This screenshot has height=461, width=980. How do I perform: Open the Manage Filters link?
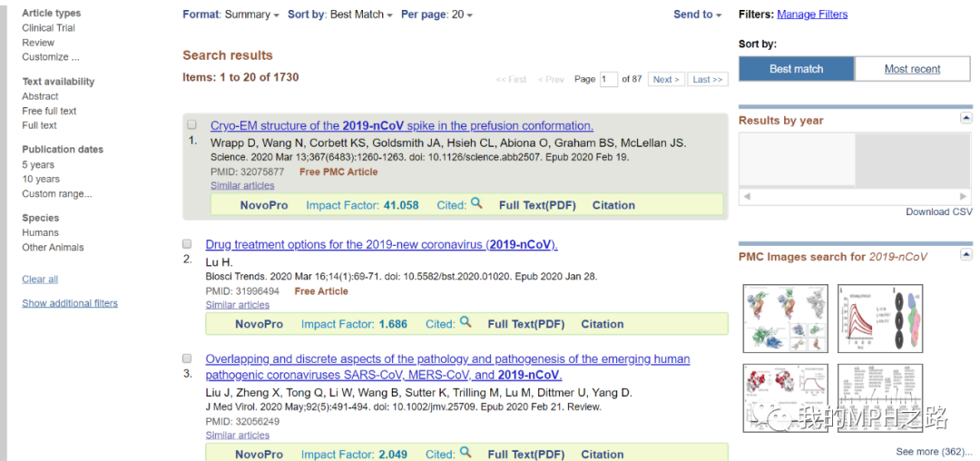click(812, 15)
